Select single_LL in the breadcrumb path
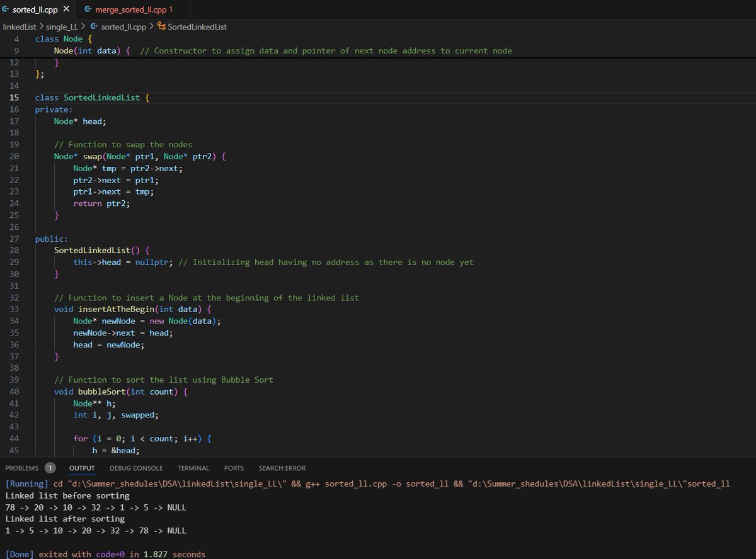The height and width of the screenshot is (559, 756). point(62,27)
